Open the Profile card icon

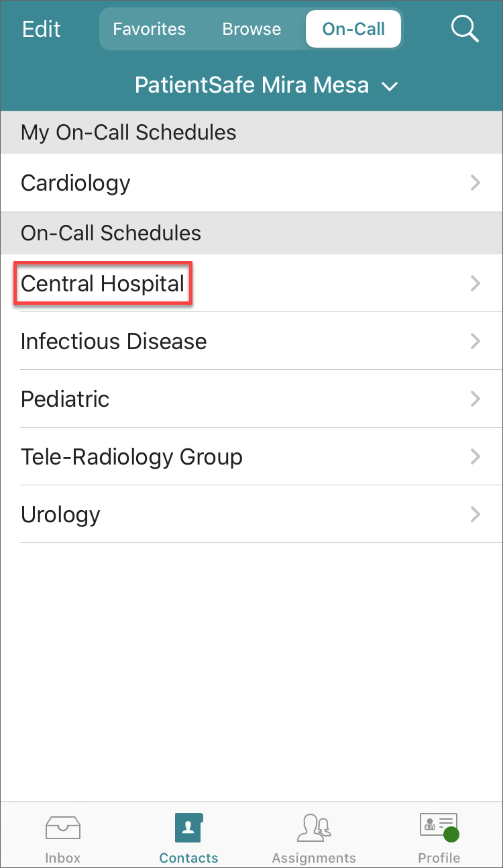coord(437,825)
